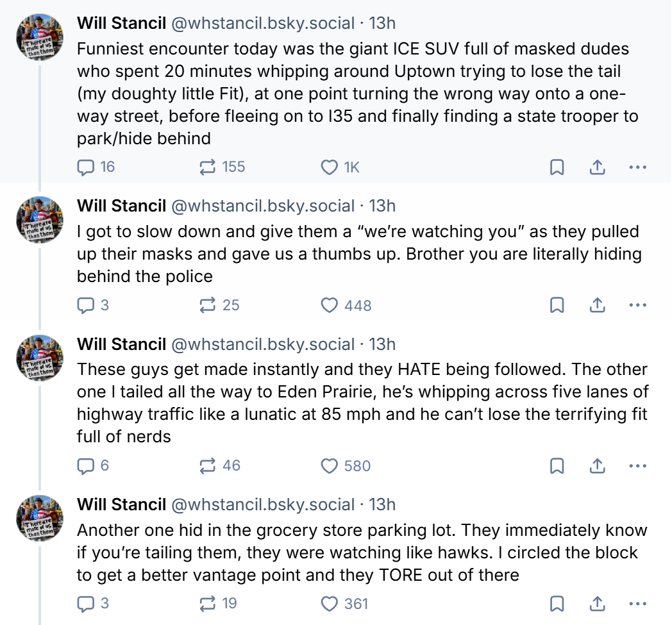This screenshot has height=625, width=672.
Task: Reply to the ICE SUV post
Action: coord(86,167)
